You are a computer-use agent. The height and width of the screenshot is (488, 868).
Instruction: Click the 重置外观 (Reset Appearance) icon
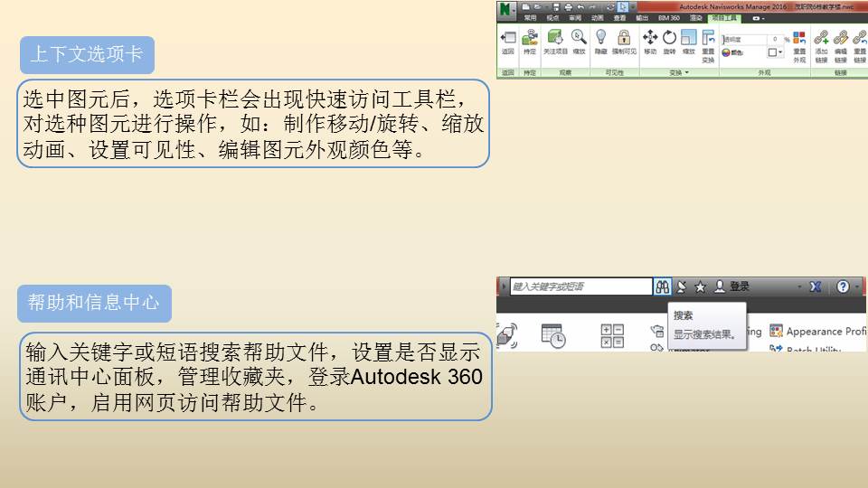[800, 38]
